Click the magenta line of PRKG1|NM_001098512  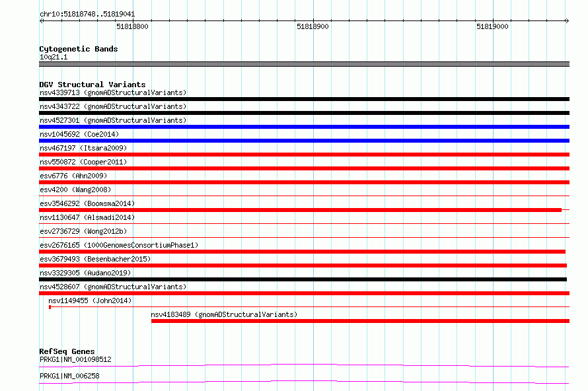pyautogui.click(x=304, y=365)
